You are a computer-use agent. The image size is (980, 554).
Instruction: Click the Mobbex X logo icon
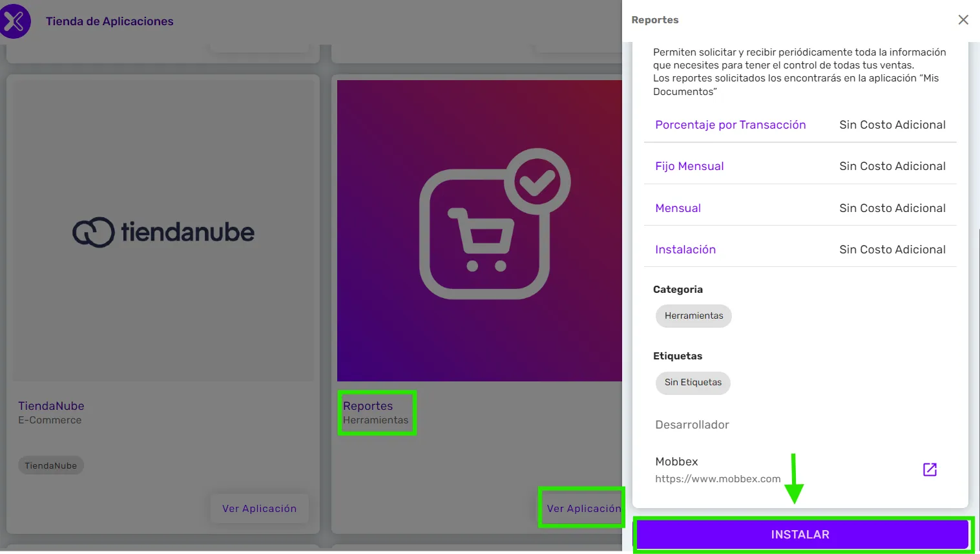pyautogui.click(x=14, y=21)
